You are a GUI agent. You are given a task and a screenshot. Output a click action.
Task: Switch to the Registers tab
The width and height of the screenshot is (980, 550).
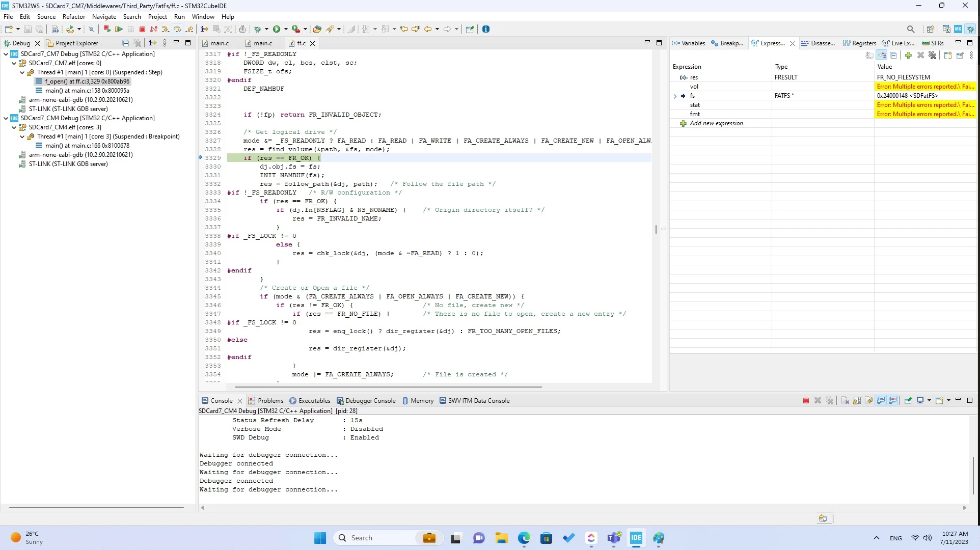click(x=859, y=43)
